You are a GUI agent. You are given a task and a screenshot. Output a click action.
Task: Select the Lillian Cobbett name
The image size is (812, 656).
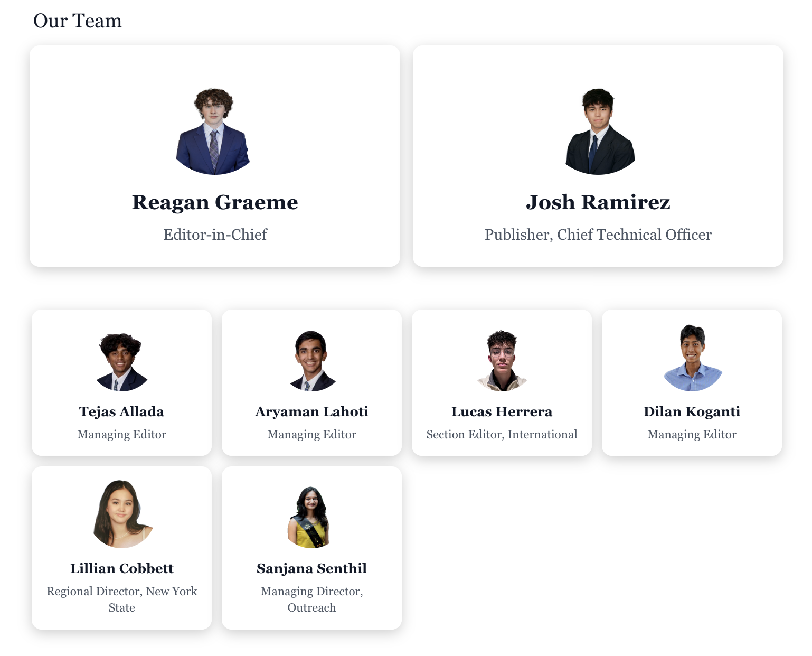[122, 568]
